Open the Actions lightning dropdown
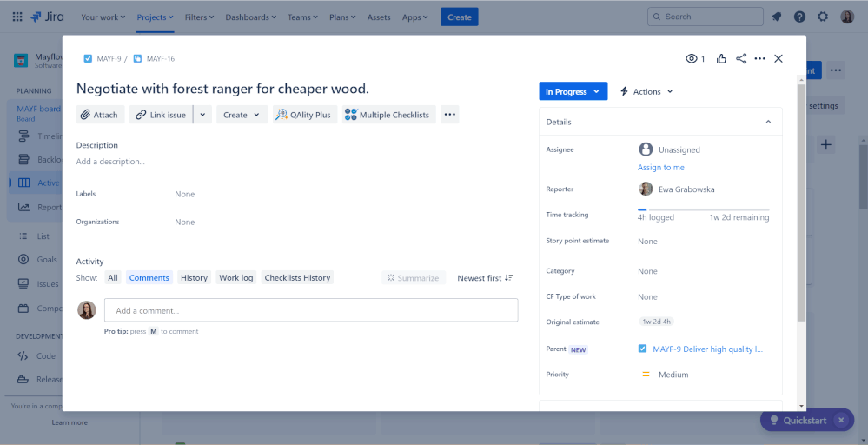 (646, 91)
